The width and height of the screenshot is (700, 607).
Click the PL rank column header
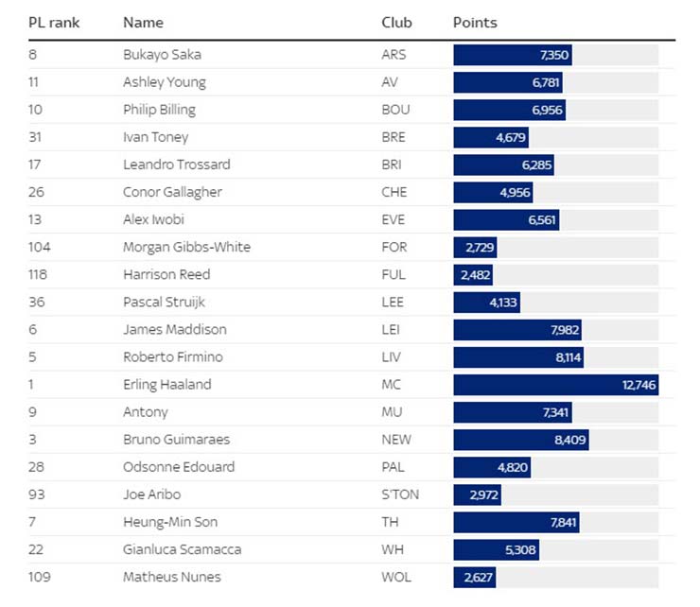(54, 23)
